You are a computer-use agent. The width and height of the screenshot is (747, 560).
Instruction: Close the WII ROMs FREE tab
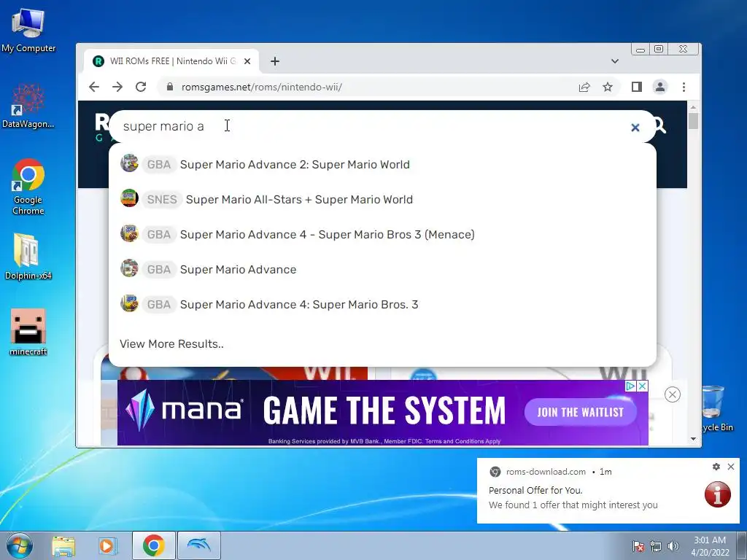click(247, 61)
